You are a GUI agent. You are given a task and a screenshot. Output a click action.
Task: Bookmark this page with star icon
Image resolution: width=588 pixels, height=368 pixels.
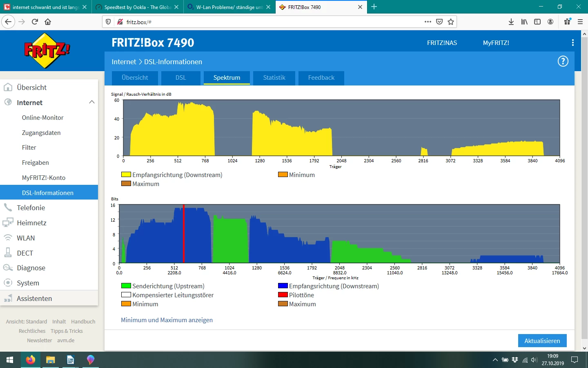pos(451,22)
